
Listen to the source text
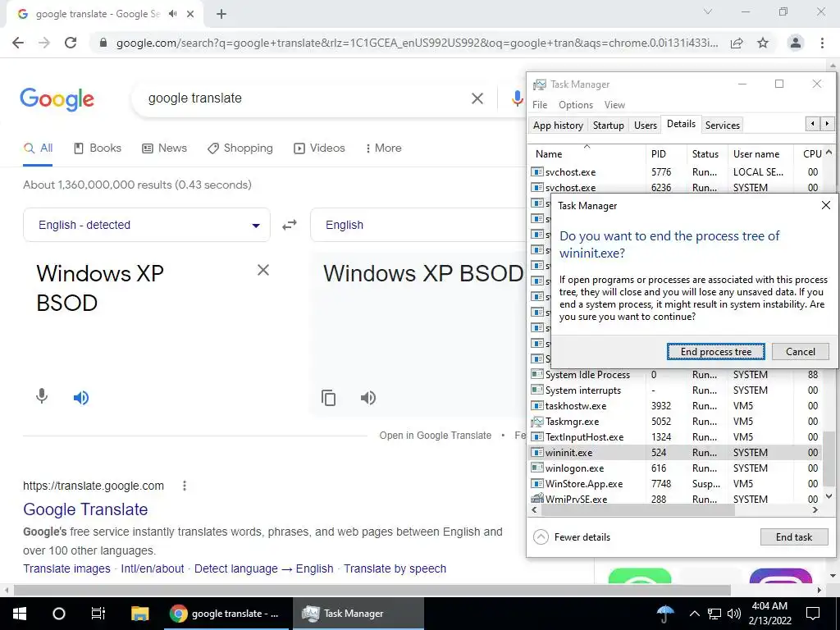(x=81, y=398)
